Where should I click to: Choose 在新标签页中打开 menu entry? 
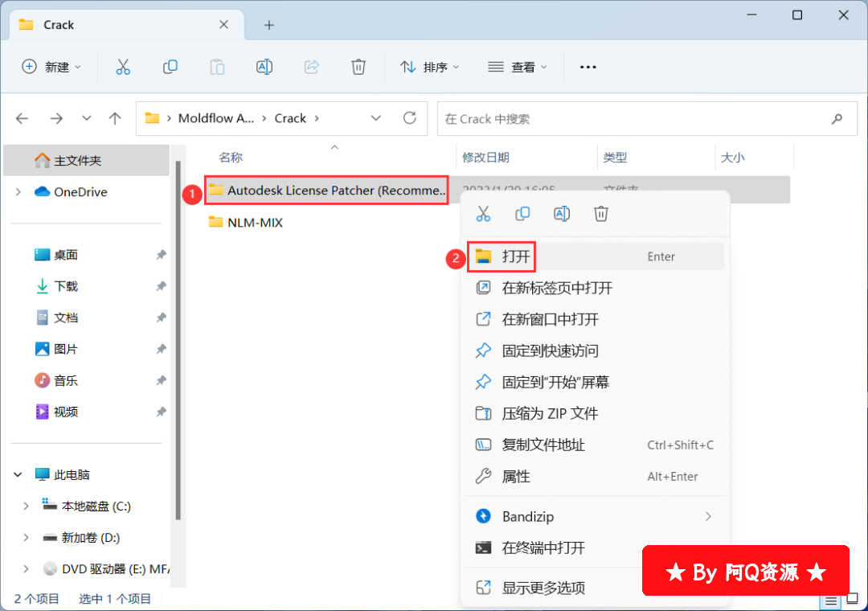coord(596,288)
